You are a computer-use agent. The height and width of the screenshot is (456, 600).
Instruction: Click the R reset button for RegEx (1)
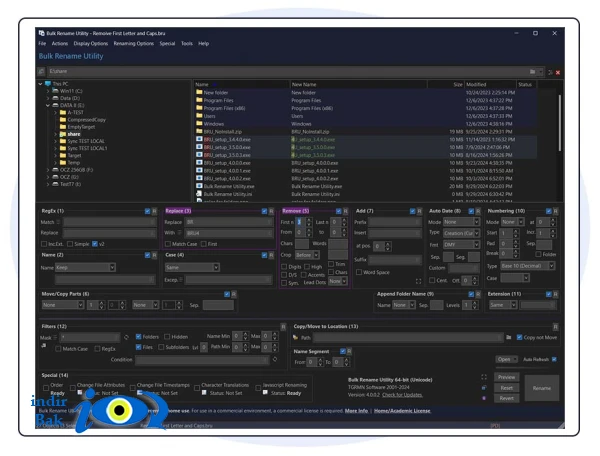pyautogui.click(x=154, y=211)
